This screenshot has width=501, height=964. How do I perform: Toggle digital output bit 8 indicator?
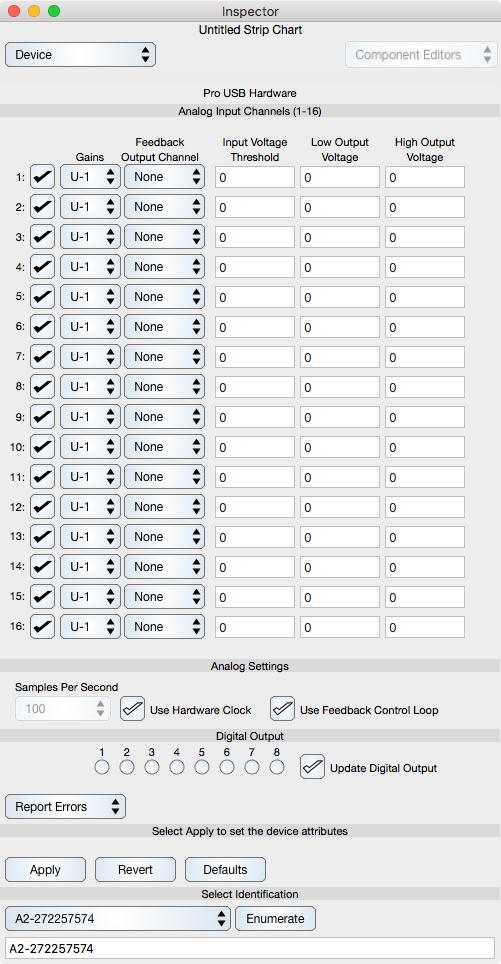pyautogui.click(x=277, y=767)
